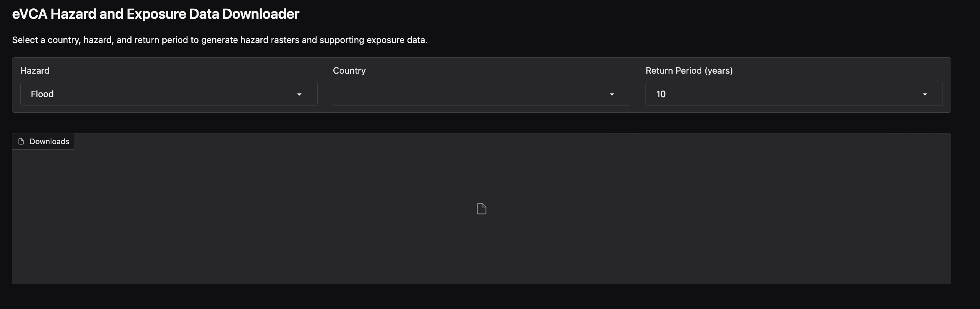Open the Return Period dropdown showing 10
The image size is (980, 309).
tap(794, 94)
